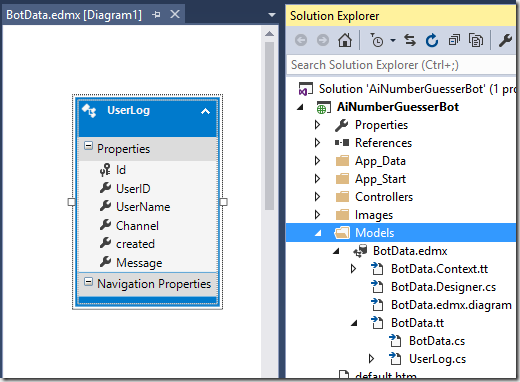
Task: Select the BotData.Context.tt file
Action: click(439, 269)
